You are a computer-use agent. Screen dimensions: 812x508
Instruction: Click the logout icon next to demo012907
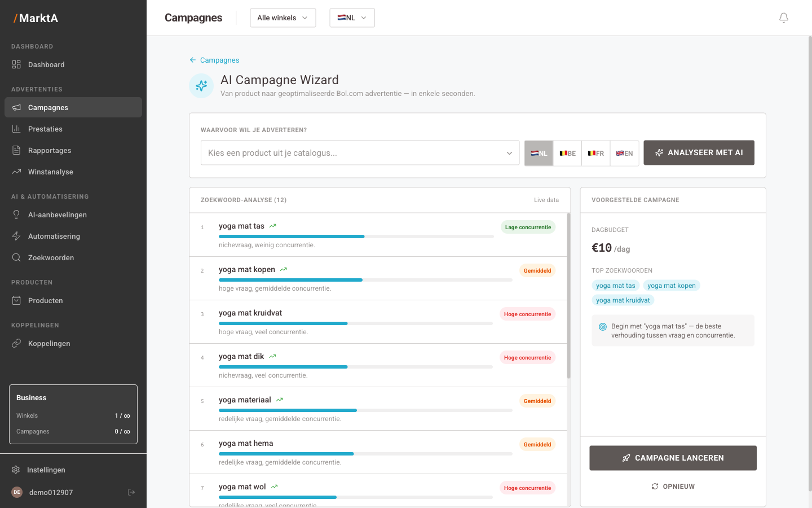(131, 492)
